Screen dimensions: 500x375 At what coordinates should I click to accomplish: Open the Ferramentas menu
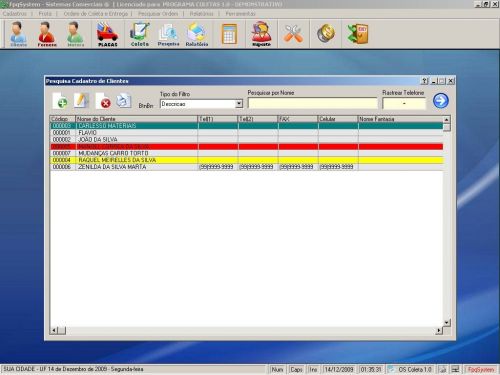[x=240, y=14]
